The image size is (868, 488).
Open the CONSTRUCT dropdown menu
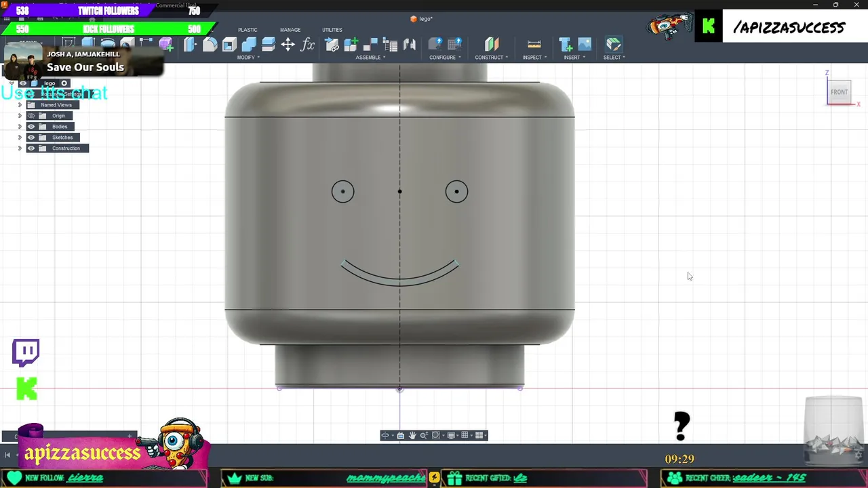(492, 58)
